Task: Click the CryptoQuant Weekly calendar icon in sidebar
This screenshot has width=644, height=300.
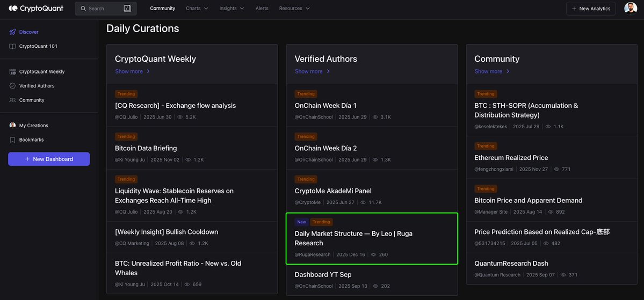Action: tap(12, 71)
